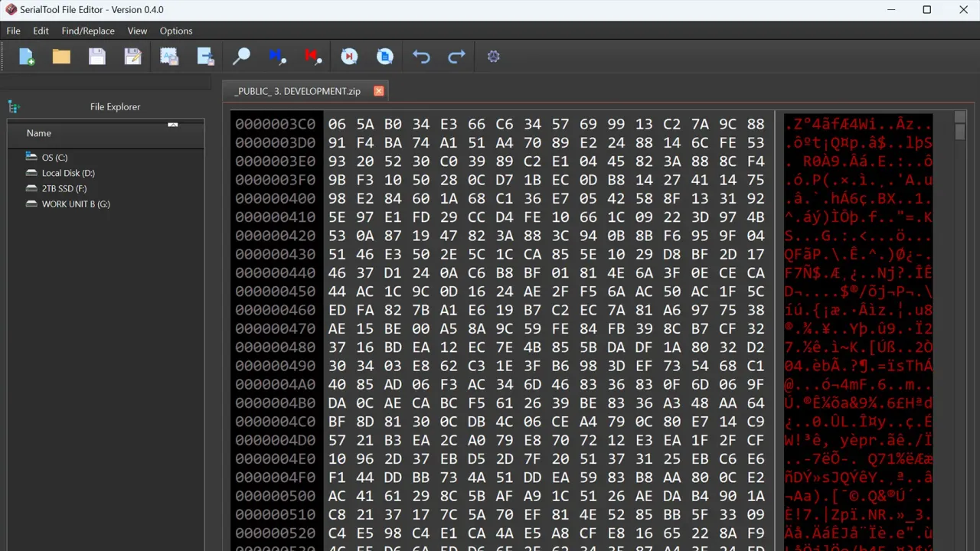980x551 pixels.
Task: Click the File Explorer tree icon
Action: pos(14,107)
